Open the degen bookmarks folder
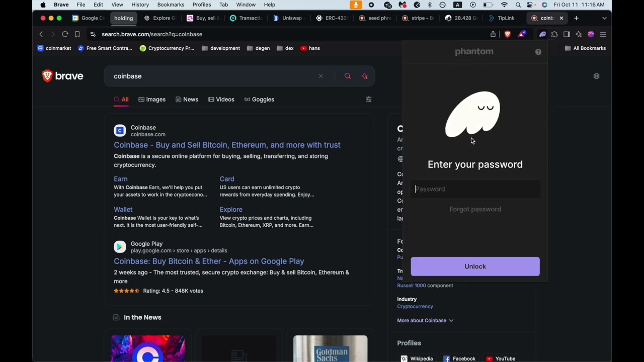This screenshot has height=362, width=644. (259, 48)
